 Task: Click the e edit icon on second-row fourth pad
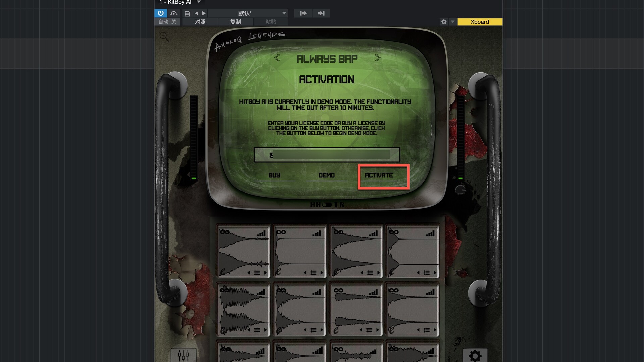click(x=391, y=330)
